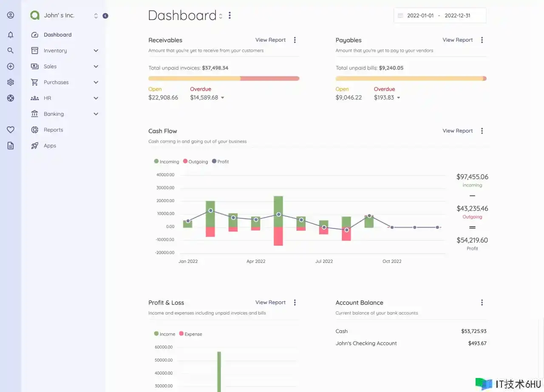Click the Receivables unpaid invoices progress bar
This screenshot has width=544, height=392.
pos(224,79)
